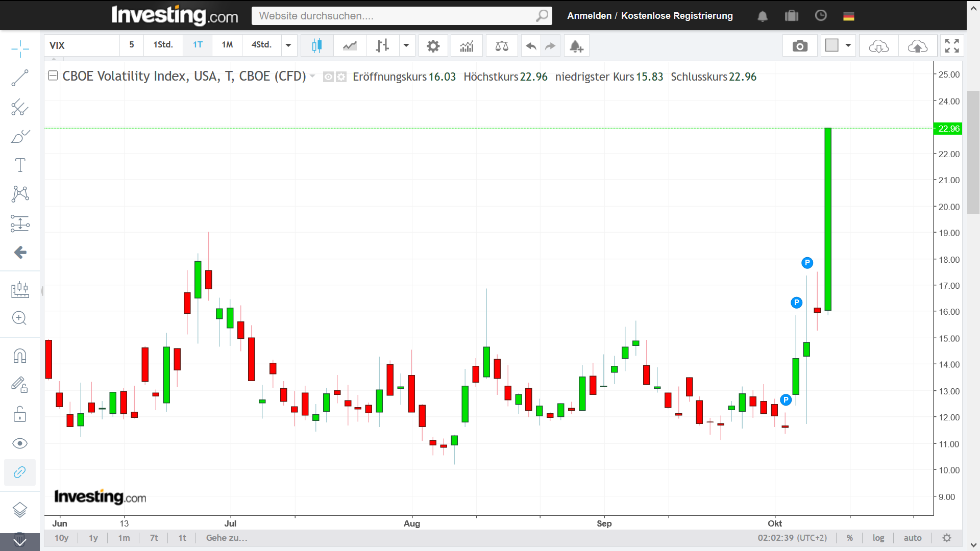
Task: Open the chart settings gear in the toolbar
Action: click(x=433, y=46)
